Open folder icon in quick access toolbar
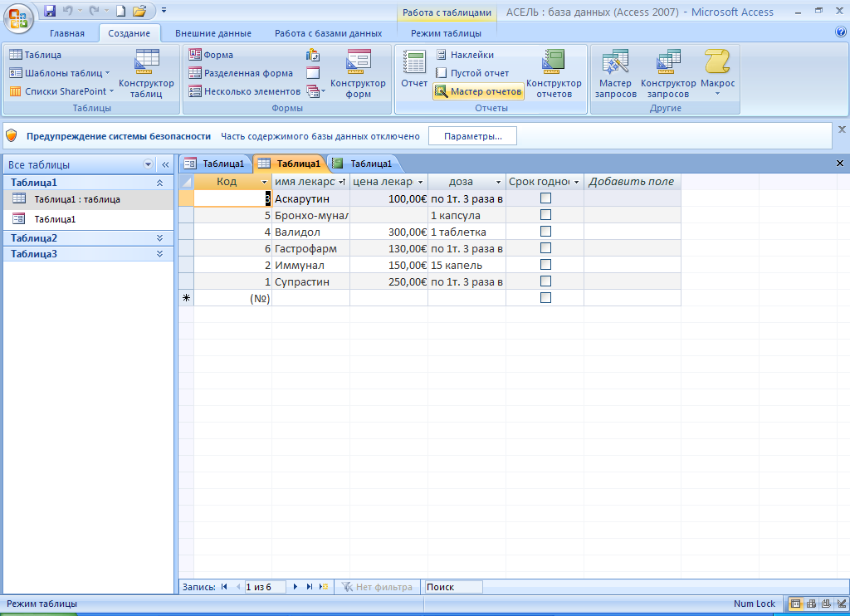Viewport: 850px width, 616px height. (139, 10)
